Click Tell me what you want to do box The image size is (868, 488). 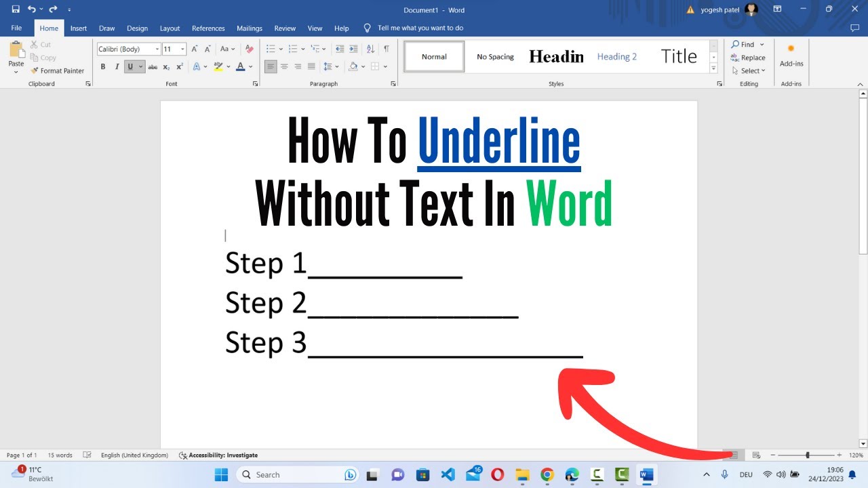point(414,28)
